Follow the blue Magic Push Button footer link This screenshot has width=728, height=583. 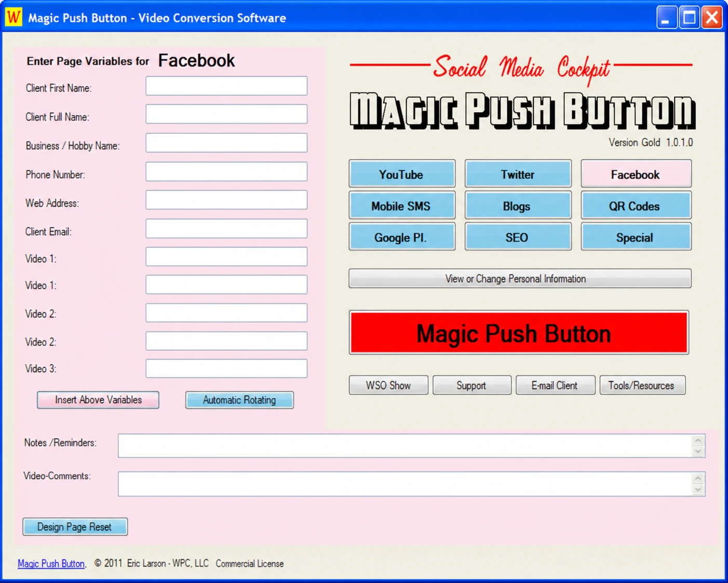(52, 564)
